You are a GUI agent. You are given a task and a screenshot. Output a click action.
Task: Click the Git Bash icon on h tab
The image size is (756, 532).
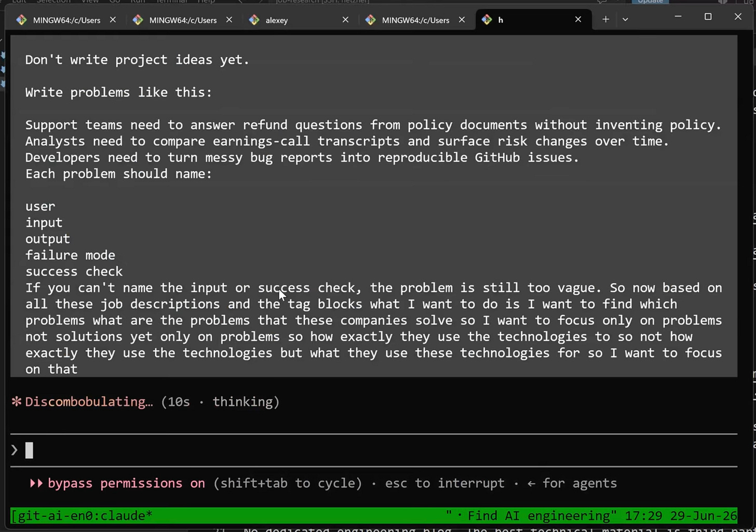click(487, 20)
